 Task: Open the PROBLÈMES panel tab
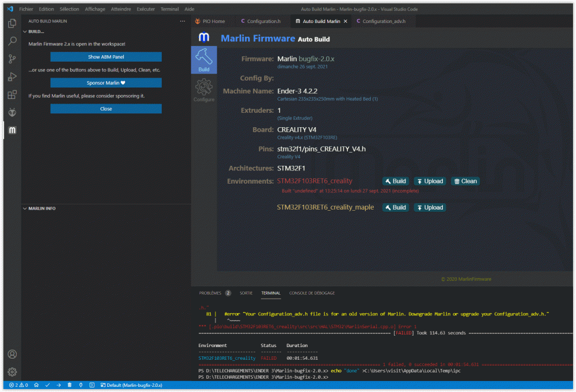(215, 293)
